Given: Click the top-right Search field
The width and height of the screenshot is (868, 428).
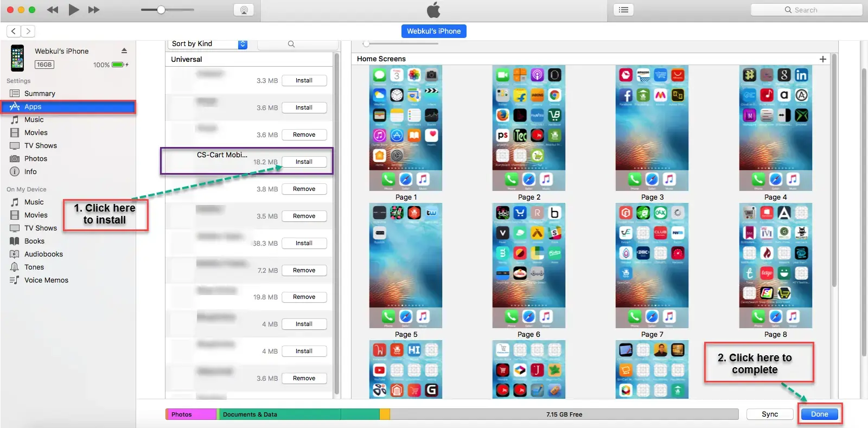Looking at the screenshot, I should click(806, 10).
